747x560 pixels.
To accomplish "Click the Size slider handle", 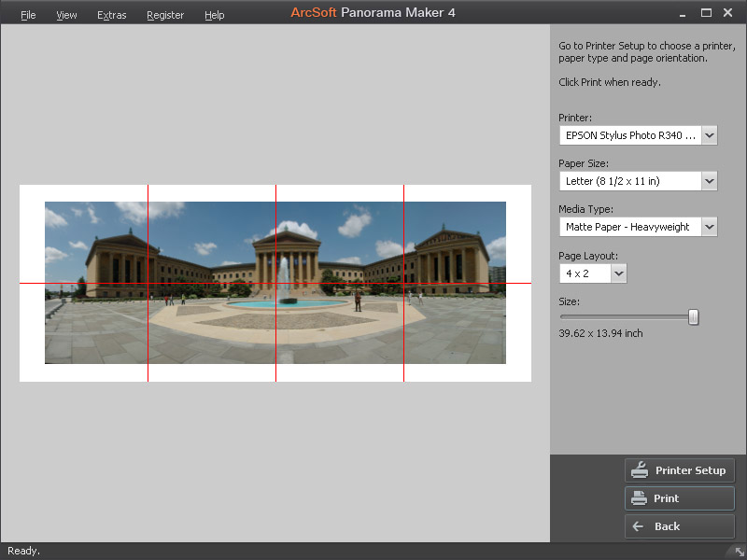I will (x=694, y=317).
